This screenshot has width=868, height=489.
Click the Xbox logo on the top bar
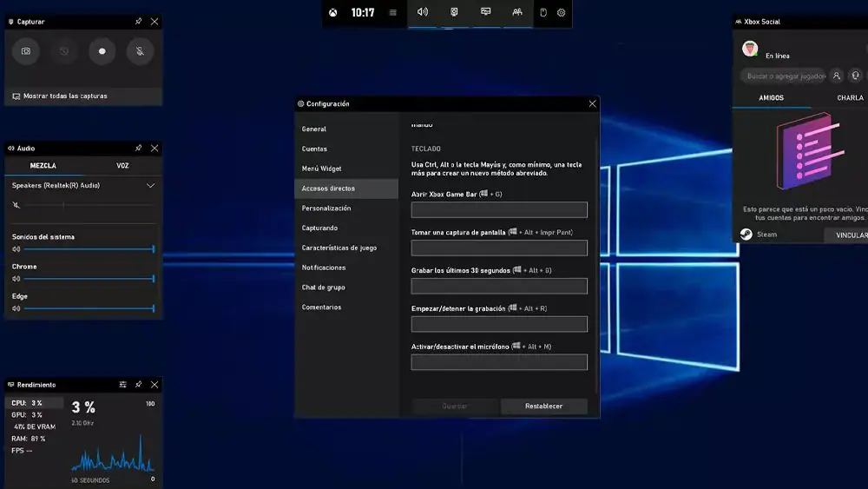click(334, 13)
